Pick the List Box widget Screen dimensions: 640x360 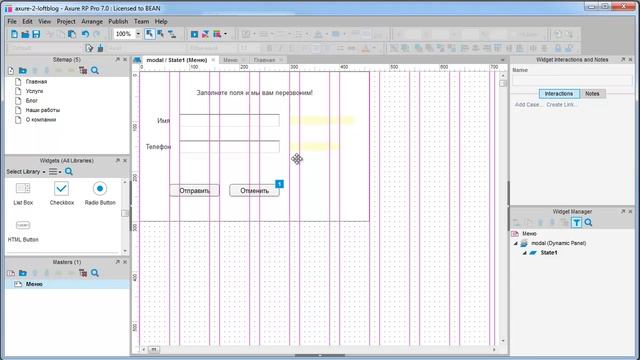(23, 193)
